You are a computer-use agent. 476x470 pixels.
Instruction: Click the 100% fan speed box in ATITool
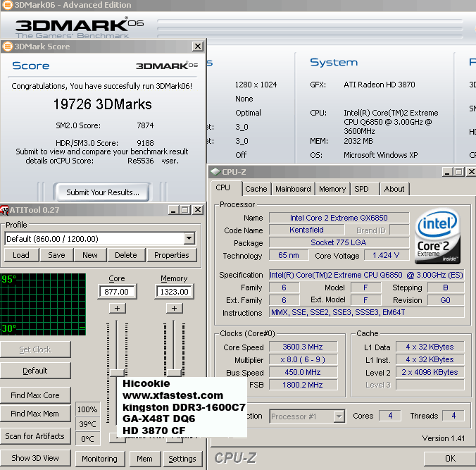pos(87,409)
